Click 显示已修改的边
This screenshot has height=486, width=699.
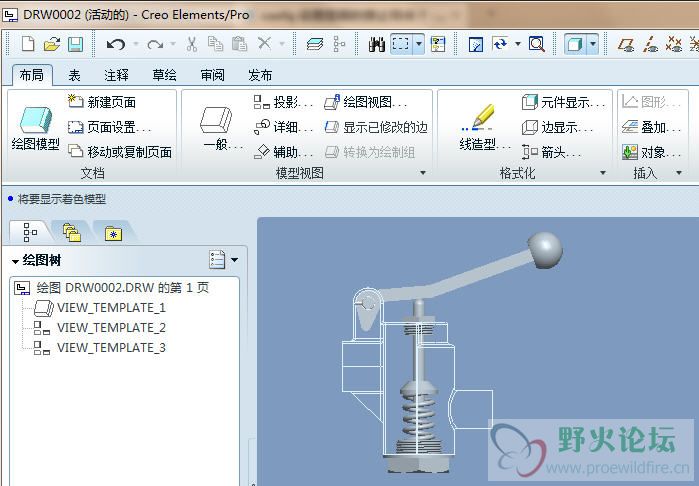point(376,128)
